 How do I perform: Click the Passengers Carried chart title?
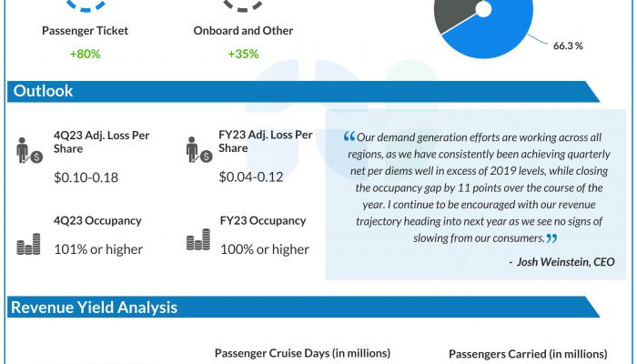tap(528, 353)
